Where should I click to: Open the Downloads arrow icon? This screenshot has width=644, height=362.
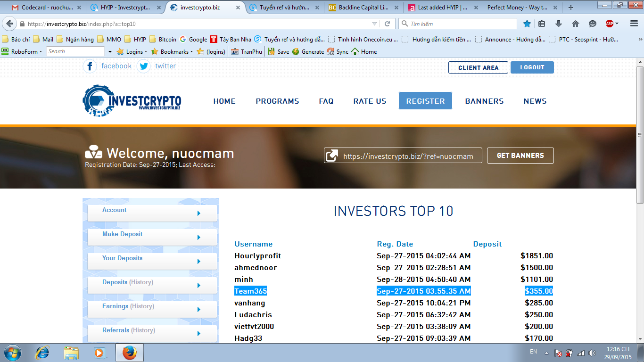[x=559, y=24]
